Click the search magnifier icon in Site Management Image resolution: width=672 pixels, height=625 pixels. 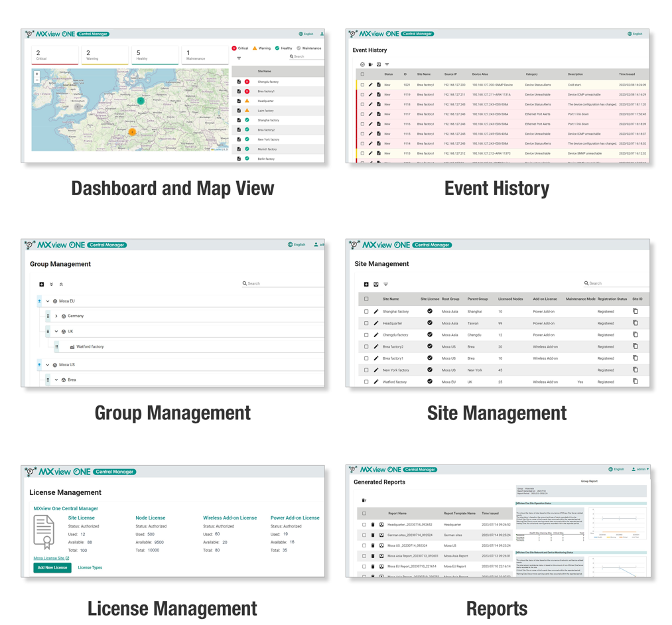(x=586, y=283)
